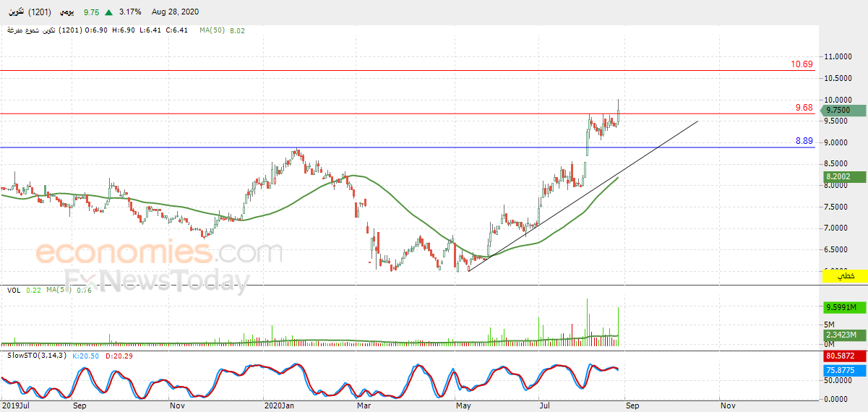Click the green up-arrow price change icon

pyautogui.click(x=108, y=12)
